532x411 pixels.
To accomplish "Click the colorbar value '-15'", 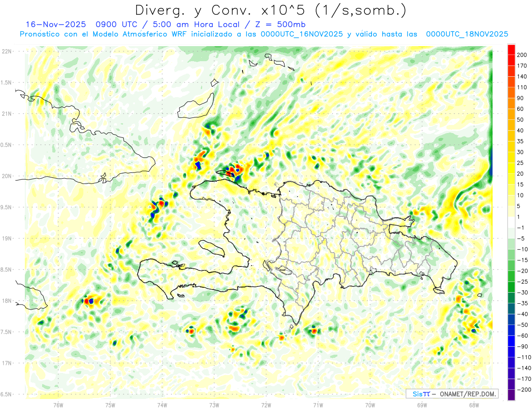I will click(x=524, y=260).
